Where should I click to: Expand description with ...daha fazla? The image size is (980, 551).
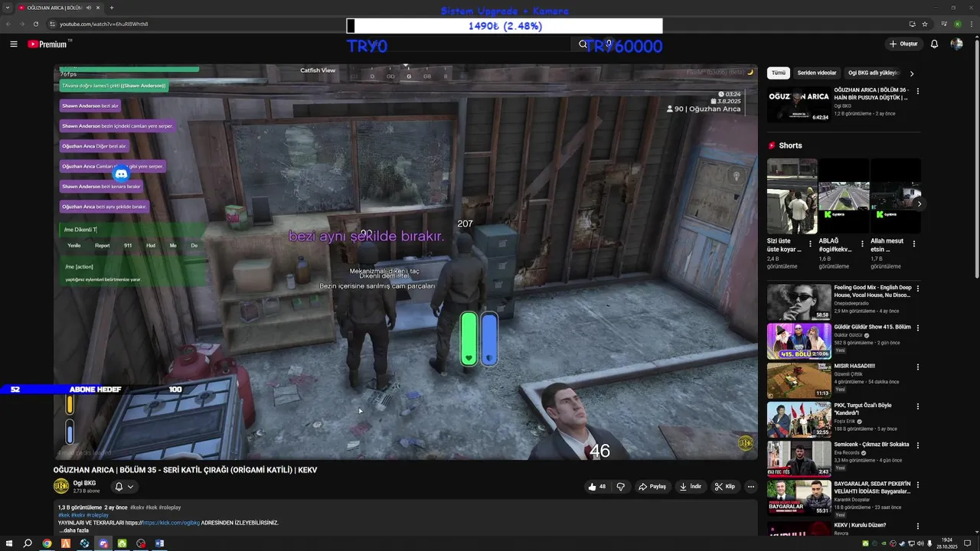pyautogui.click(x=74, y=530)
